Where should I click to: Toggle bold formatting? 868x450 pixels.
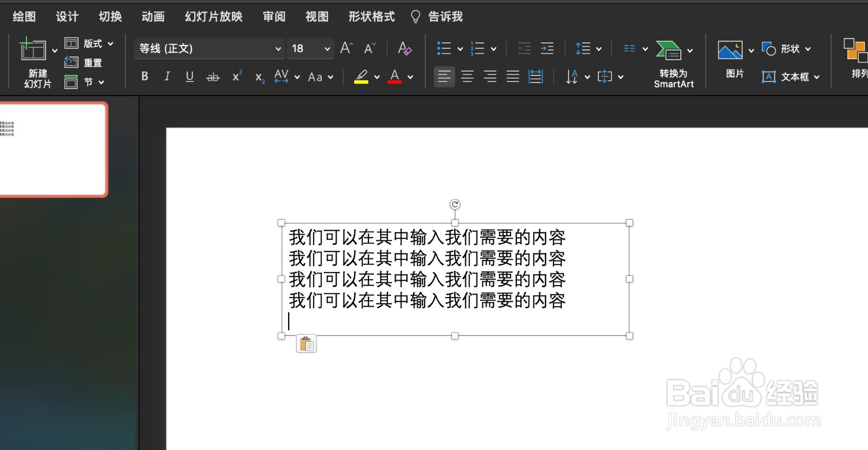tap(145, 77)
